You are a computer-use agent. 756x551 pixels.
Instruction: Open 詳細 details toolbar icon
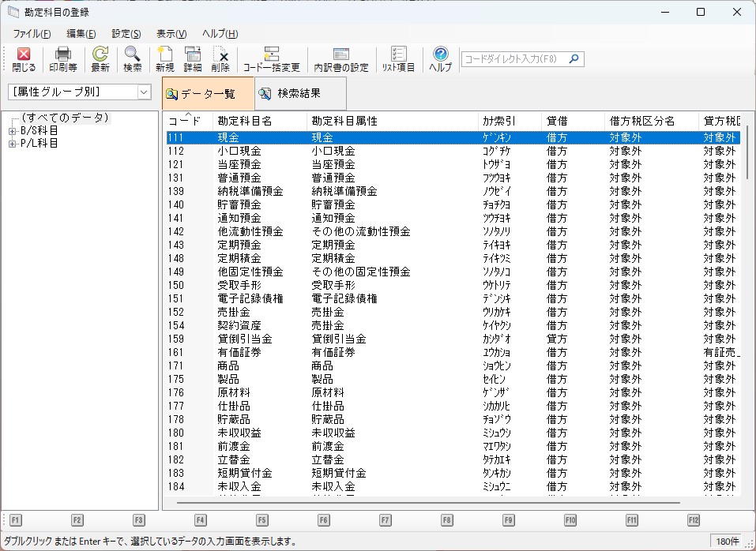pyautogui.click(x=193, y=59)
